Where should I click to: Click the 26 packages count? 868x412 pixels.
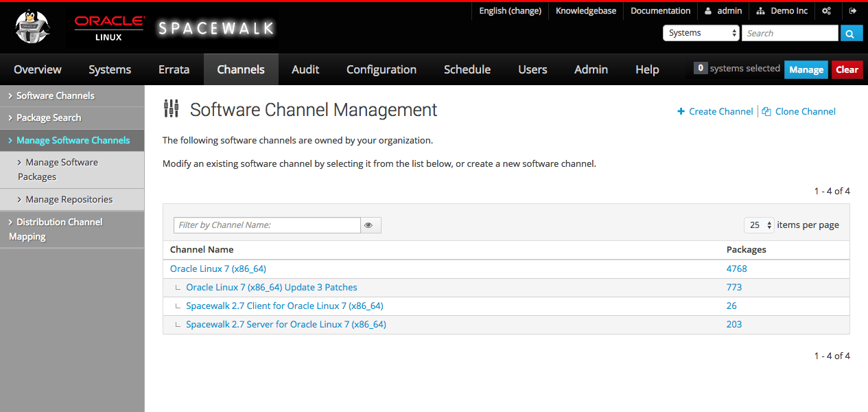731,306
